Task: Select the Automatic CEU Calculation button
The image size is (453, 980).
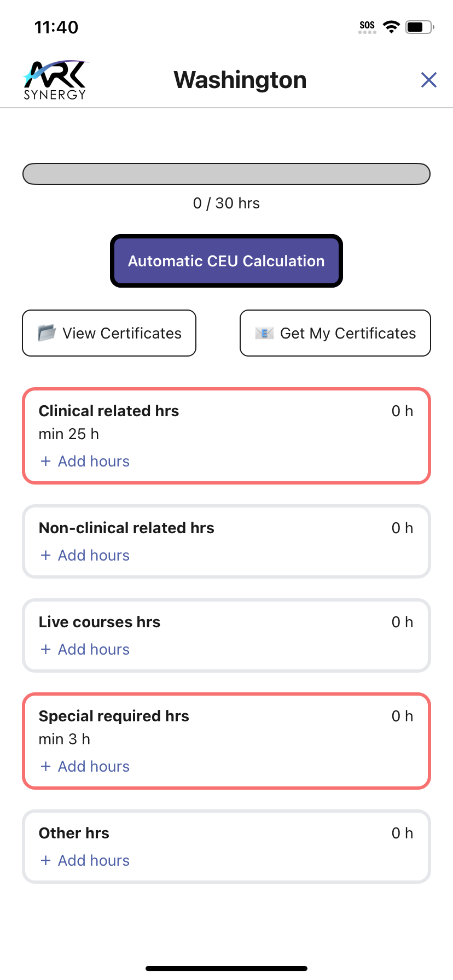Action: (226, 261)
